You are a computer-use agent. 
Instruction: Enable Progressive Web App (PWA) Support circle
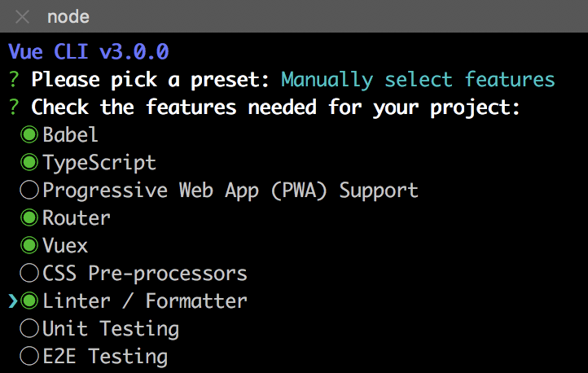(x=29, y=190)
